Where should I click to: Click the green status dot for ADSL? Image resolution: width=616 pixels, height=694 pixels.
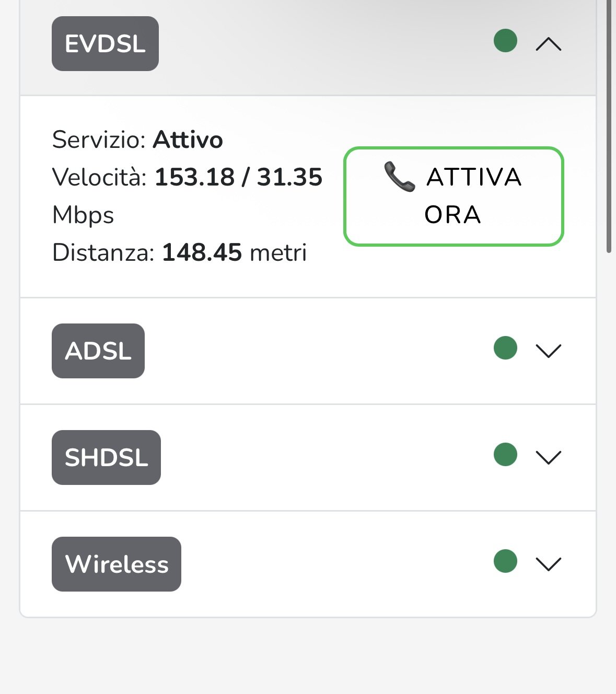(x=505, y=348)
